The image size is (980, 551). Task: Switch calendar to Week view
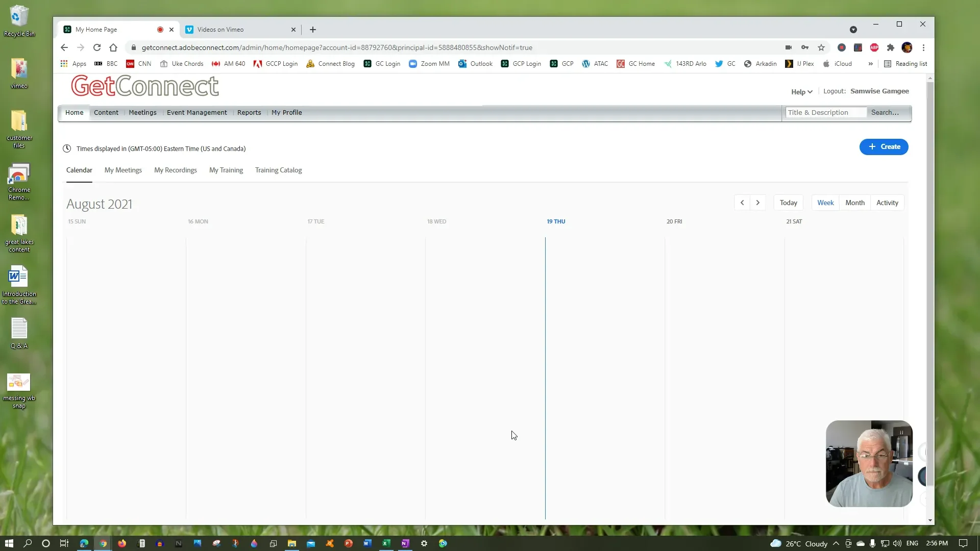click(825, 203)
